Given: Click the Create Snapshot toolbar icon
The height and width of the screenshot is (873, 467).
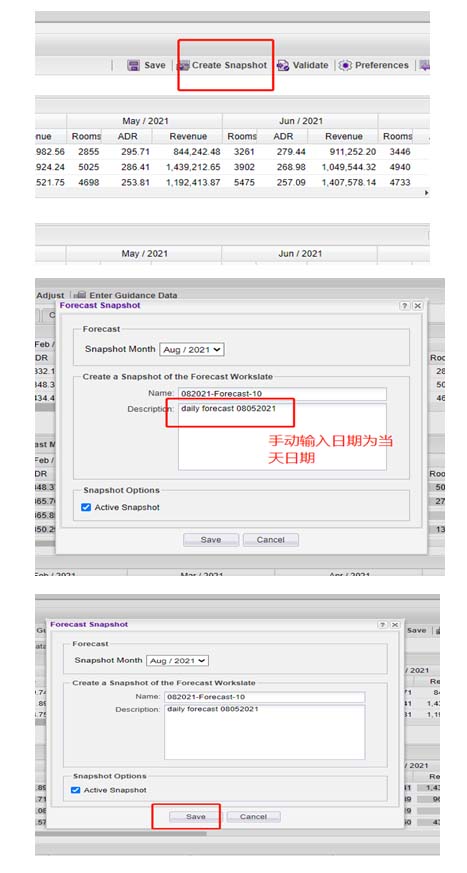Looking at the screenshot, I should pos(183,66).
